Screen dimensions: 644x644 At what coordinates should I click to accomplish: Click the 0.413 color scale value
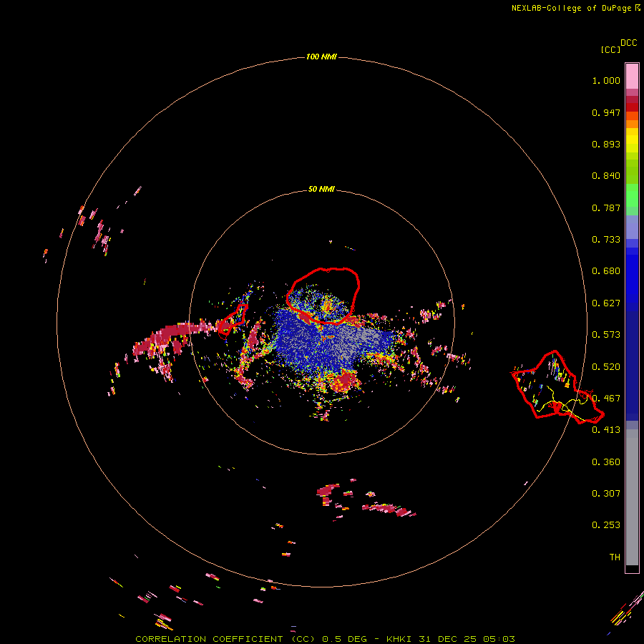click(x=606, y=430)
